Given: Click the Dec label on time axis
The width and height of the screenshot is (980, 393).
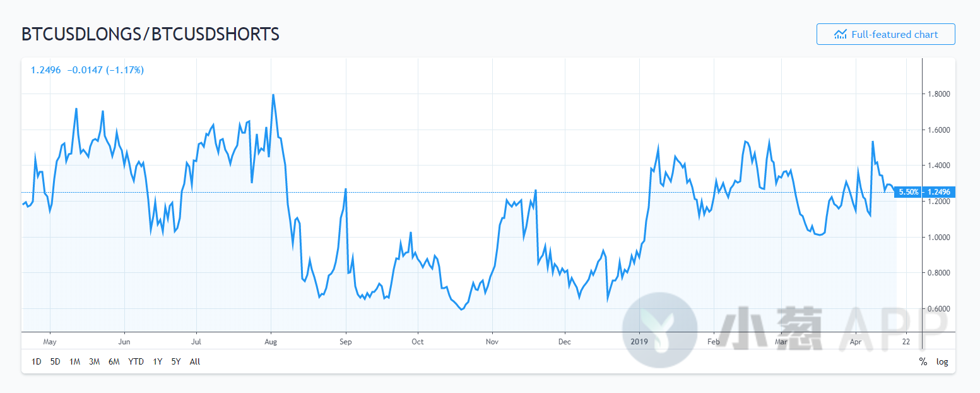Looking at the screenshot, I should (565, 342).
